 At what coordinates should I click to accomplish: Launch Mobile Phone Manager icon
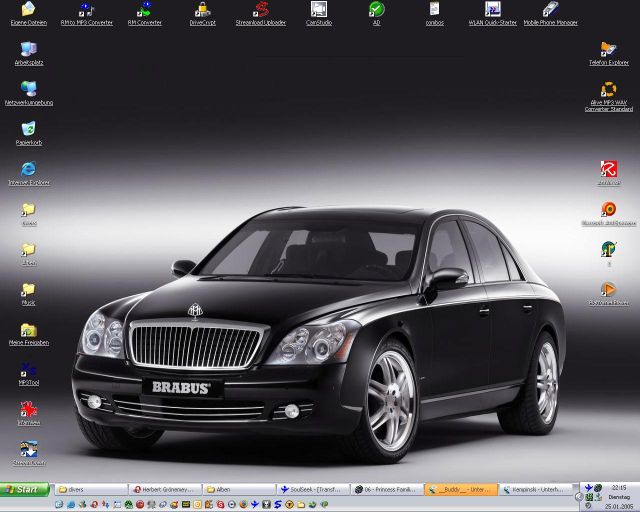(550, 11)
